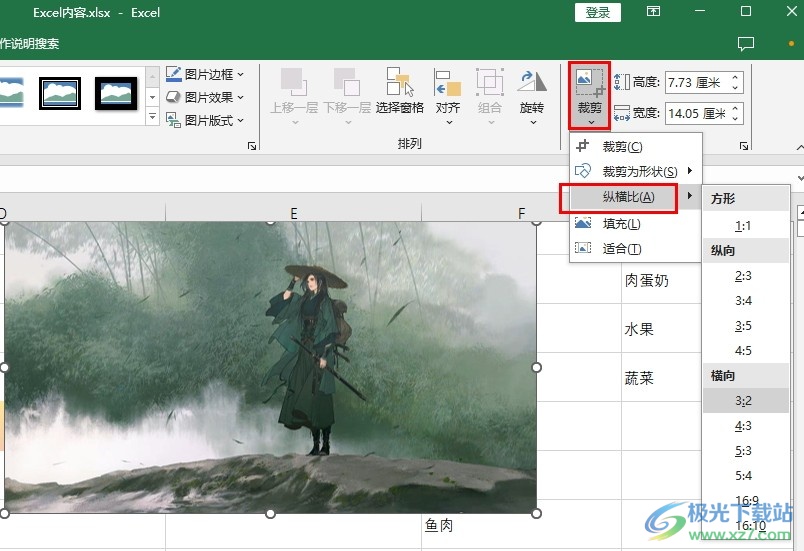Open the Ribbon Display Options icon

[x=653, y=11]
